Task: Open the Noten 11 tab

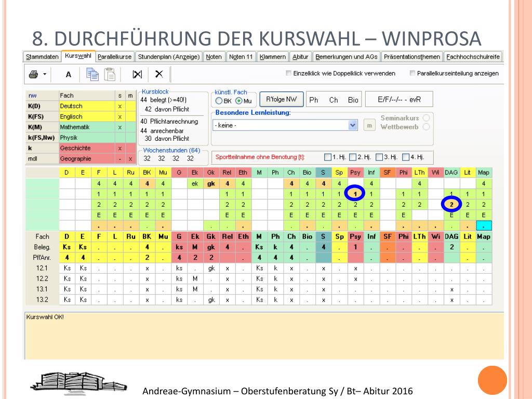Action: [x=241, y=57]
